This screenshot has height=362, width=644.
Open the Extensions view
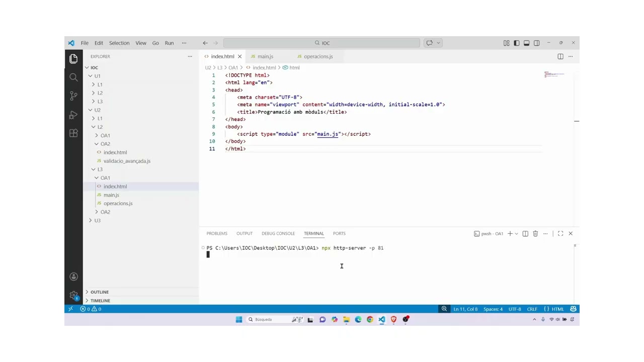[x=73, y=133]
